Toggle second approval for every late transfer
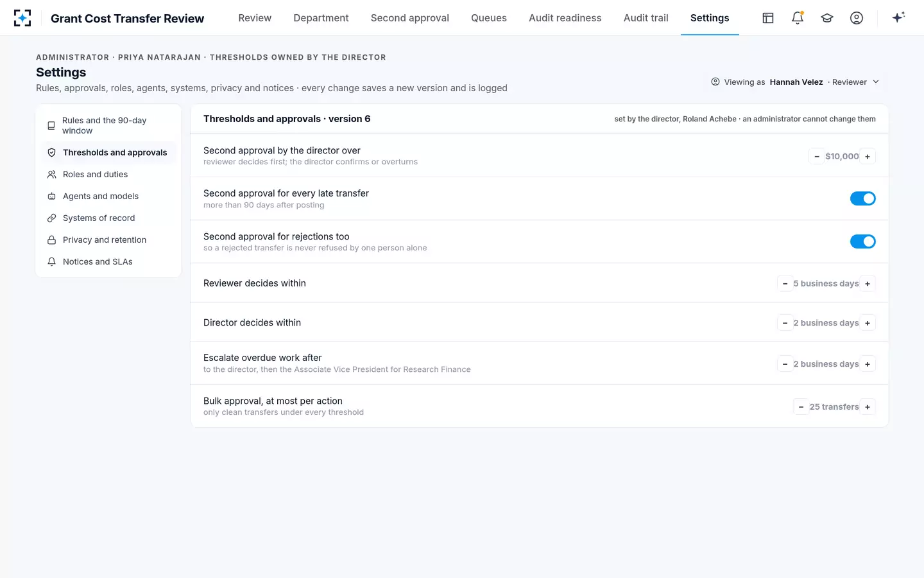The width and height of the screenshot is (924, 578). point(862,198)
